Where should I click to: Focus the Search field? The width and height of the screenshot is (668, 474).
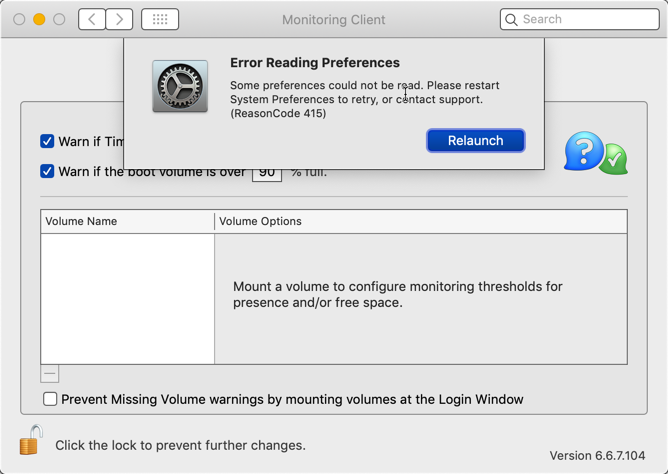pyautogui.click(x=580, y=19)
